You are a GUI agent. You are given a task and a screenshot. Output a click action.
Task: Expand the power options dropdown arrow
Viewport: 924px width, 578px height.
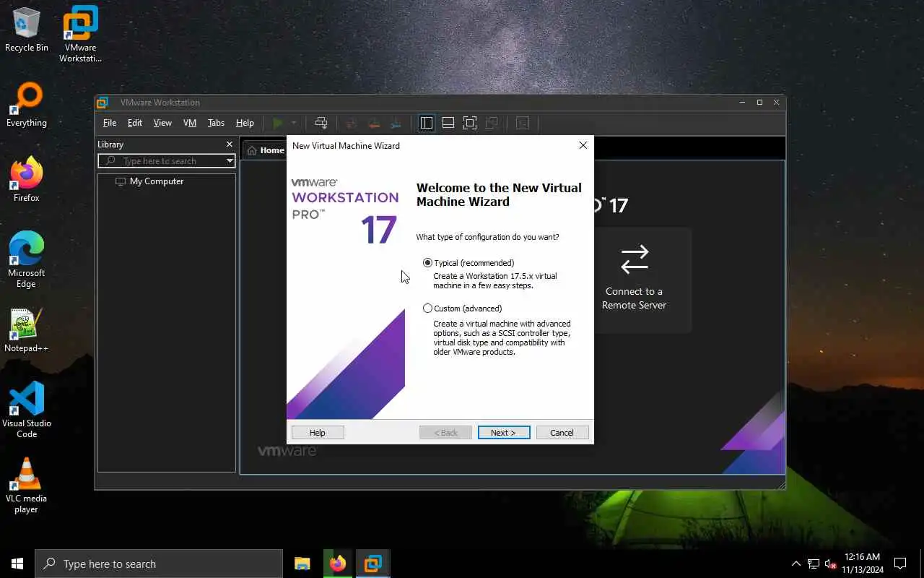(294, 123)
